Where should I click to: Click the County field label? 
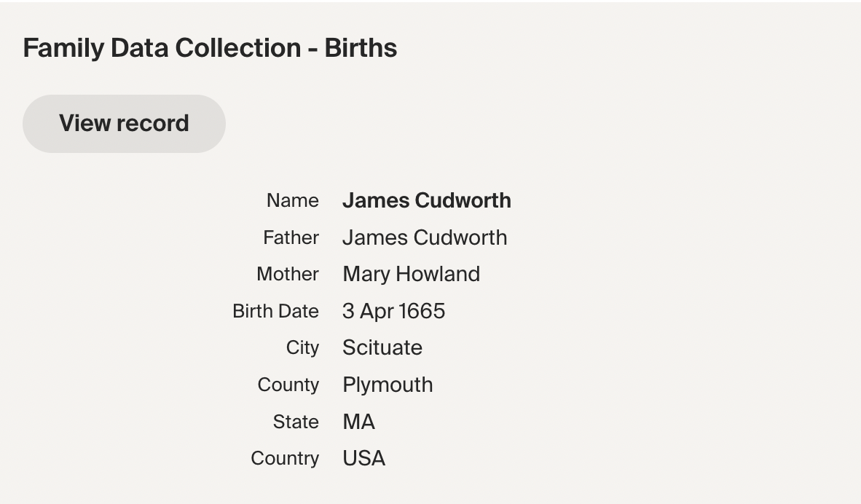tap(288, 385)
